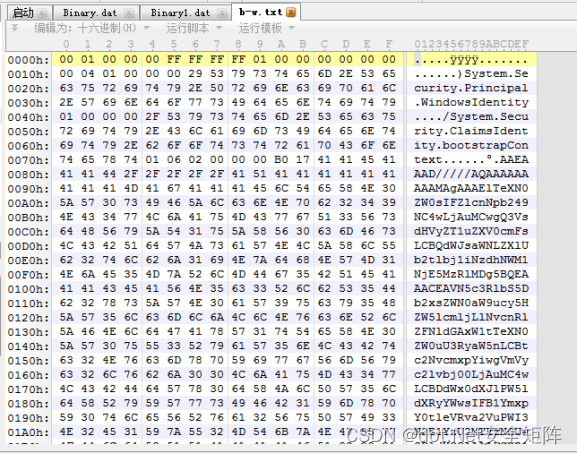This screenshot has width=577, height=454.
Task: Click hex byte B0 in row 0070h
Action: click(x=282, y=160)
